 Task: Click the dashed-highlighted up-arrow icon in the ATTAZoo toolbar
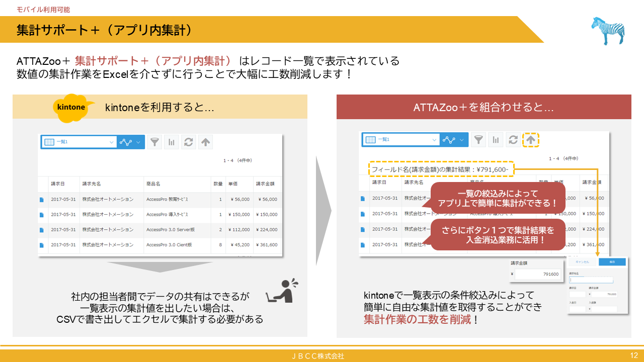[530, 140]
